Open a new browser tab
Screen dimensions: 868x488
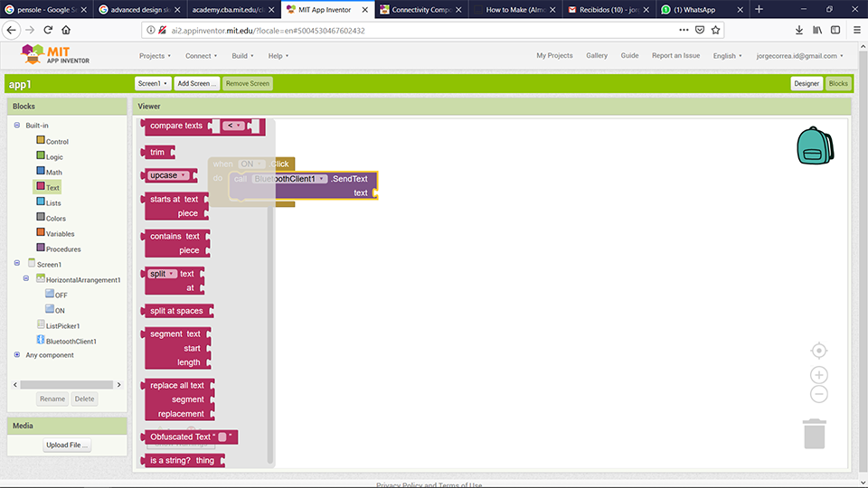759,9
